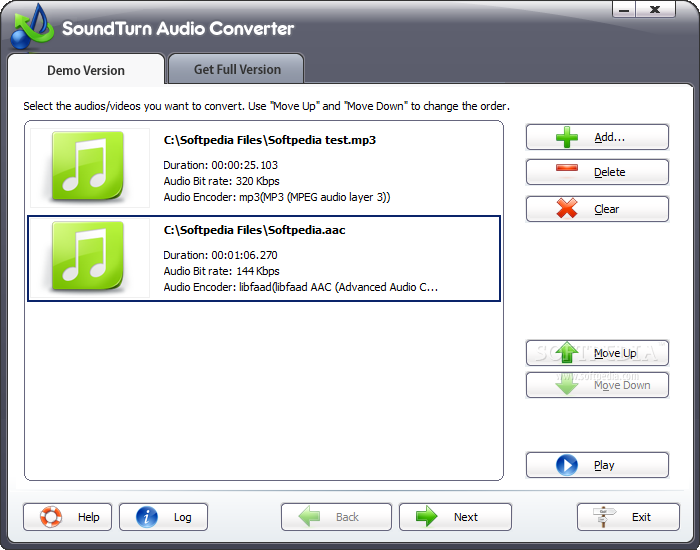Click the Help button label
Viewport: 700px width, 550px height.
click(88, 517)
